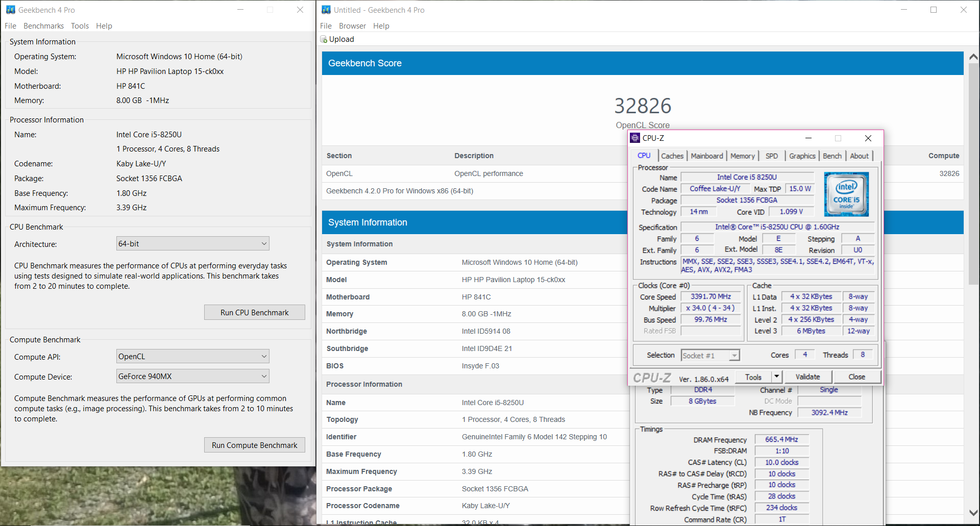Open File menu in Untitled Geekbench window
This screenshot has width=980, height=526.
(326, 26)
